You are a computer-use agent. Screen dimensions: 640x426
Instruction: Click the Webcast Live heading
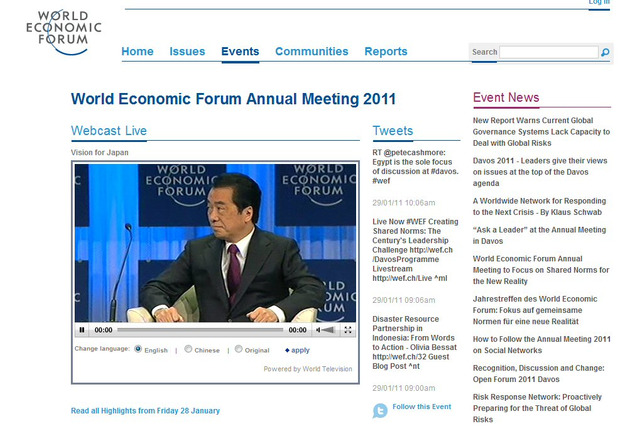tap(109, 131)
